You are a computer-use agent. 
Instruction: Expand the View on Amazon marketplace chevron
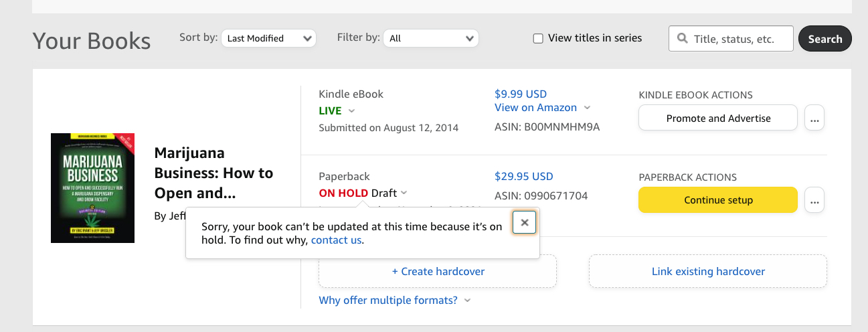click(587, 108)
